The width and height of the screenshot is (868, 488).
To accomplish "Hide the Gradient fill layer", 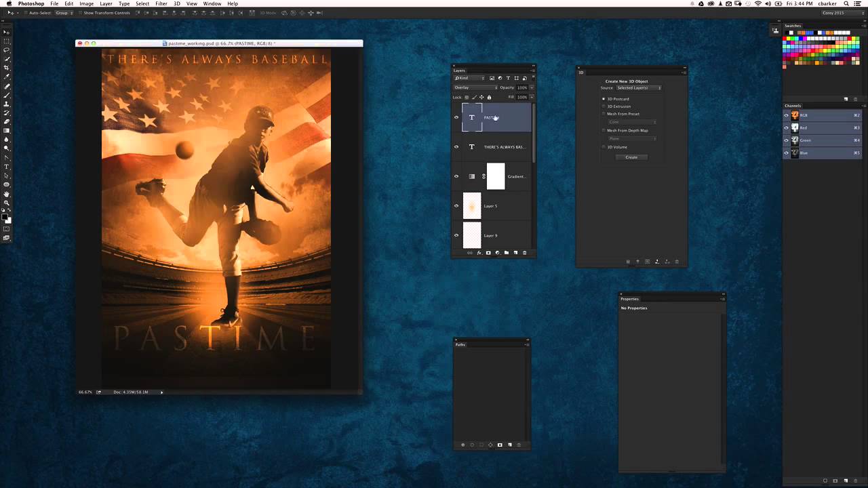I will point(456,176).
